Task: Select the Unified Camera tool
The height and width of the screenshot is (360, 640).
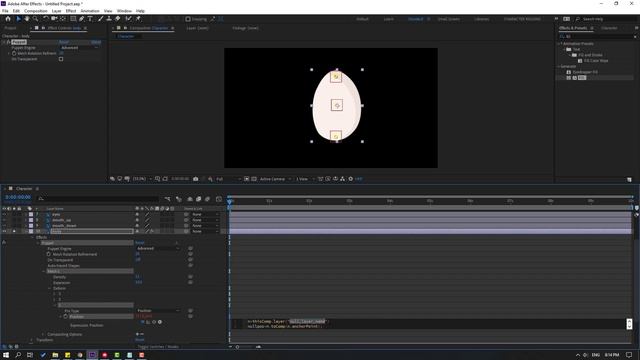Action: pyautogui.click(x=54, y=19)
